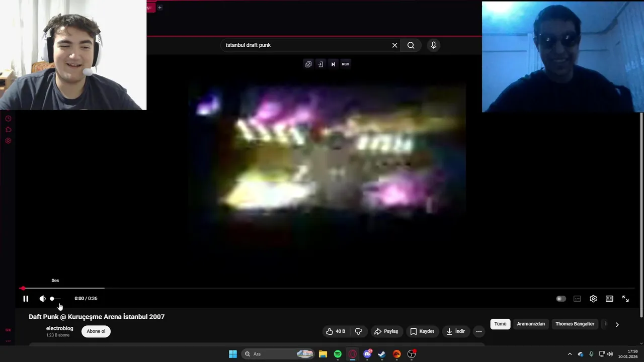The width and height of the screenshot is (644, 362).
Task: Click the '1,23 B abone' subscriber count
Action: coord(58,335)
